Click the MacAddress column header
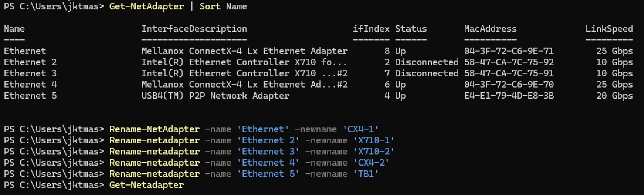The image size is (644, 195). (x=490, y=29)
